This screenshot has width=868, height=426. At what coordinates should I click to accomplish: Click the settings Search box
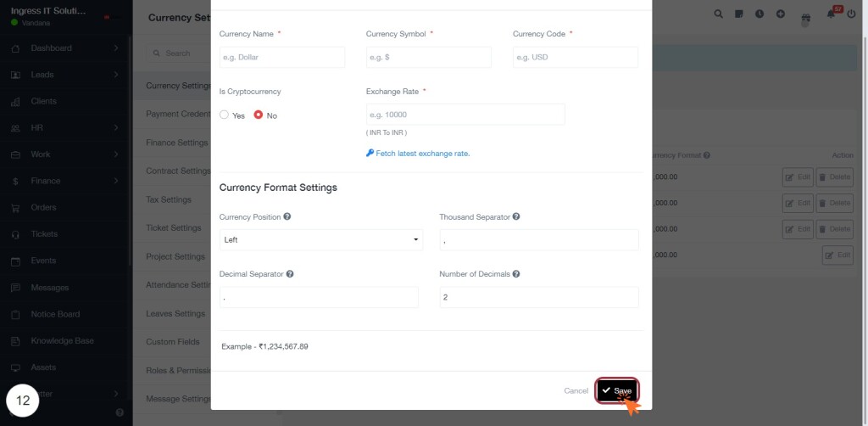pos(180,53)
